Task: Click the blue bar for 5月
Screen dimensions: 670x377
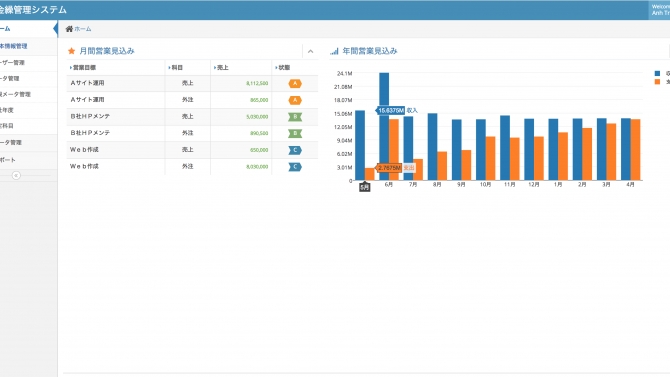Action: click(x=360, y=145)
